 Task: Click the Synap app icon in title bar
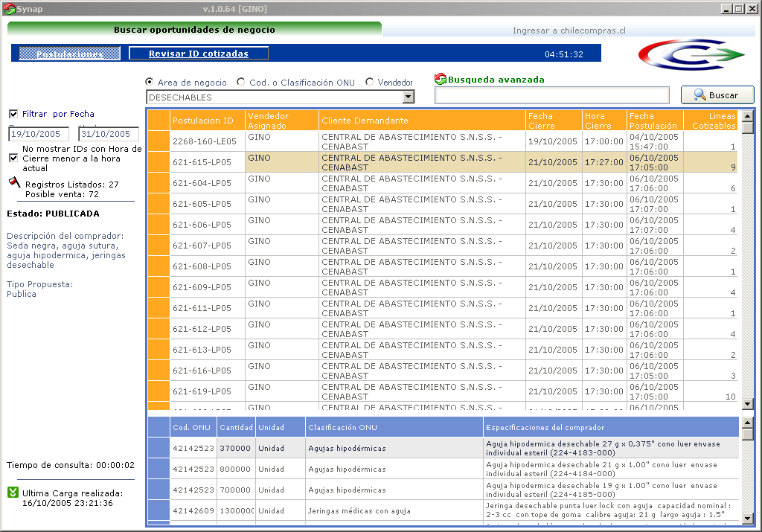(9, 8)
